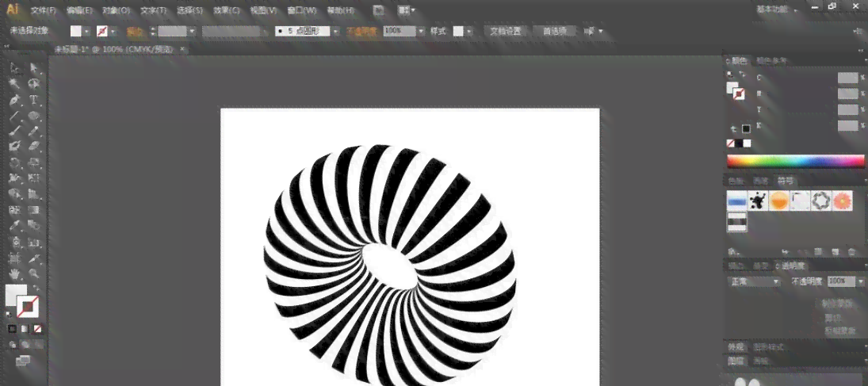Select the orange flower symbol thumbnail
868x386 pixels.
click(x=842, y=201)
